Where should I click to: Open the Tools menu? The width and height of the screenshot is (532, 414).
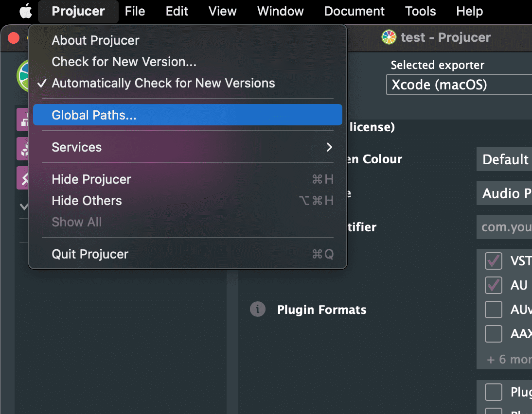click(420, 11)
